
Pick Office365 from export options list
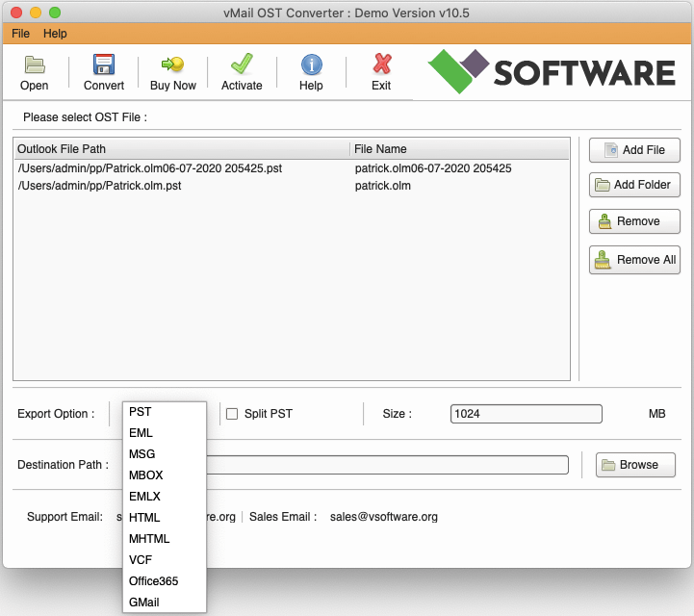pos(153,581)
